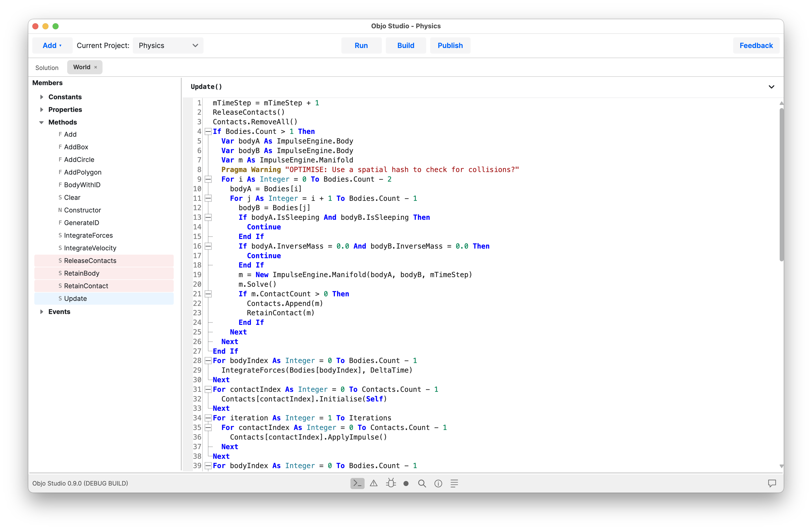Select the IntegrateVelocity method
This screenshot has width=812, height=530.
pyautogui.click(x=104, y=248)
